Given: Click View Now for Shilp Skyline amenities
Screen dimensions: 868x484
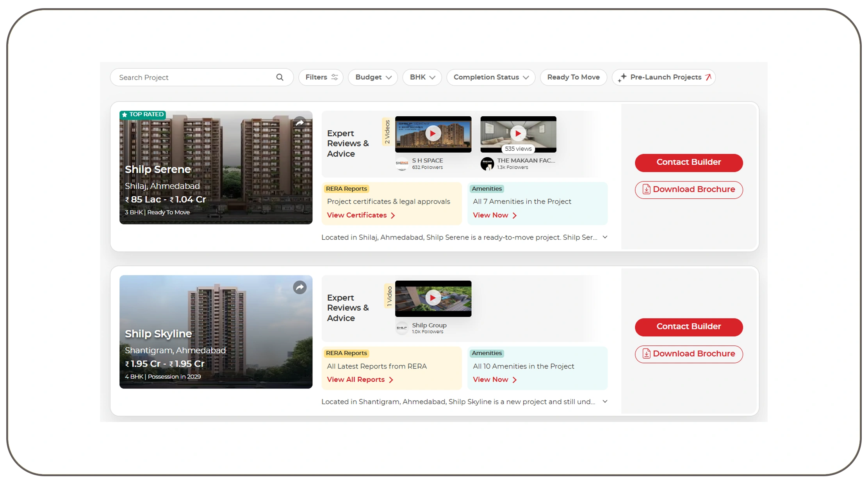Looking at the screenshot, I should coord(495,380).
